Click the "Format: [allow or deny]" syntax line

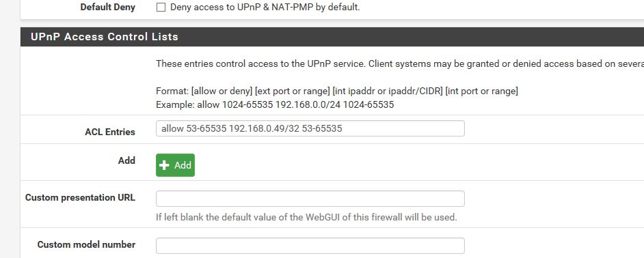point(337,91)
